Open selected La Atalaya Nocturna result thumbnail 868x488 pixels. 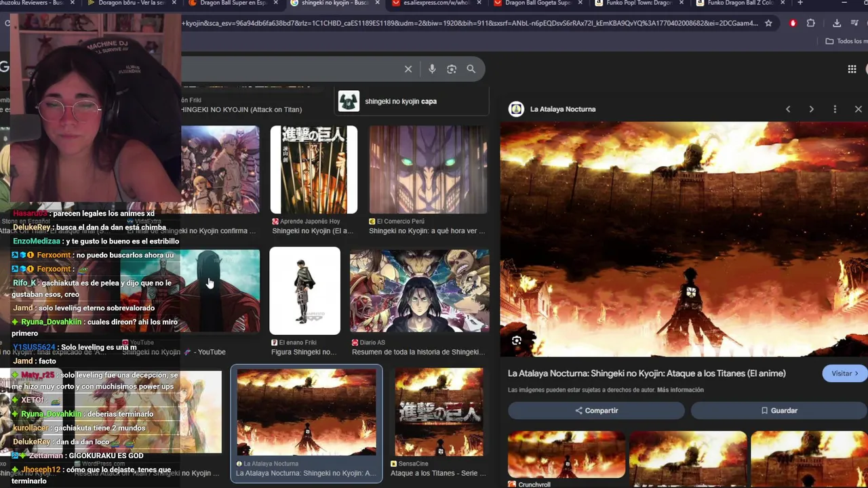point(307,412)
